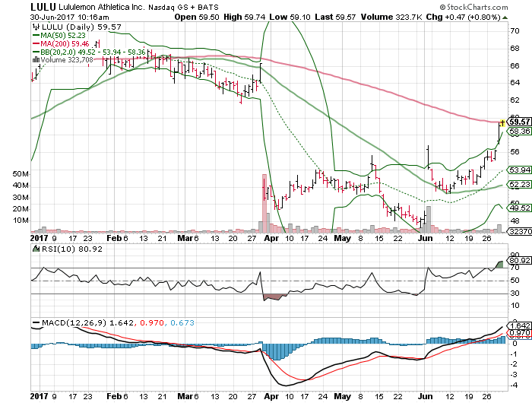Image resolution: width=532 pixels, height=403 pixels.
Task: Click the Volume 323,708 legend label
Action: click(67, 60)
